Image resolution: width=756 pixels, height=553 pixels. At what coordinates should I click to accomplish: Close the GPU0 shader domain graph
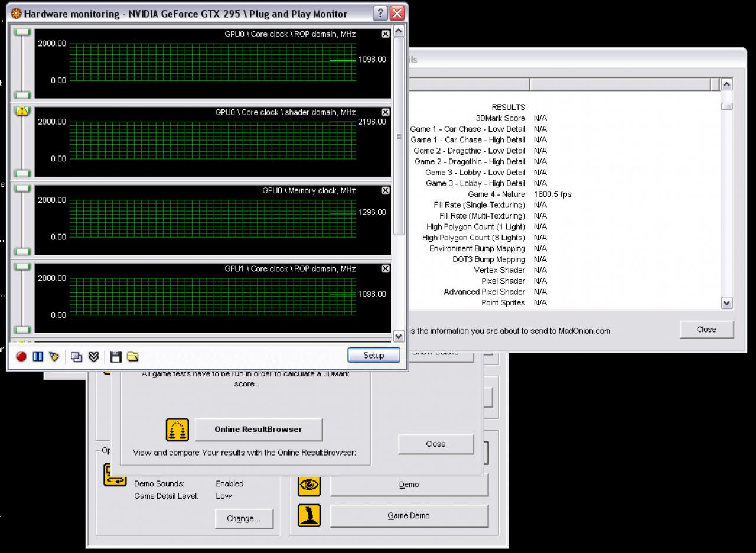point(386,112)
